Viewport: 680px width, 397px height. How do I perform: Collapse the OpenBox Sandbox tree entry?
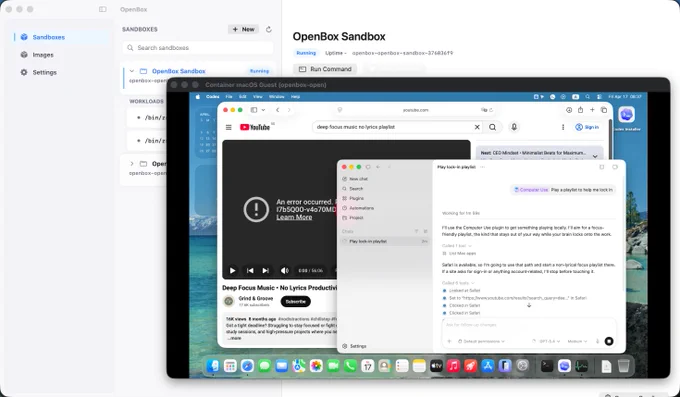pyautogui.click(x=132, y=71)
